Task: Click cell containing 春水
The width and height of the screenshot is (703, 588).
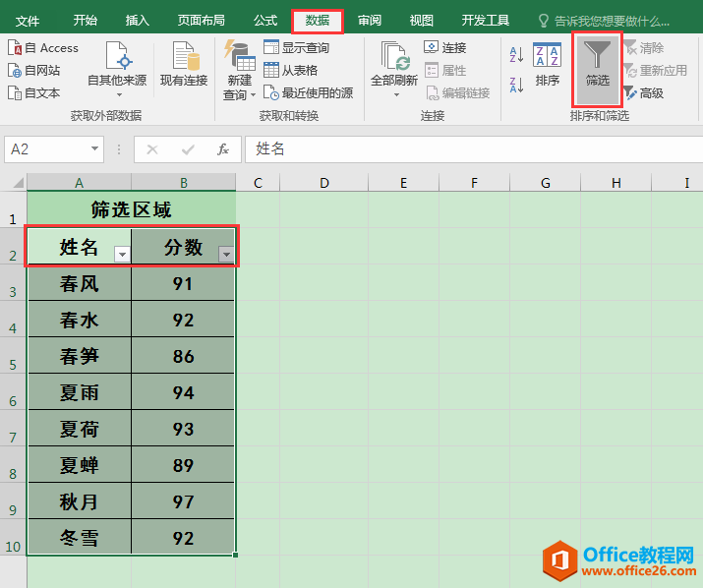Action: click(x=80, y=320)
